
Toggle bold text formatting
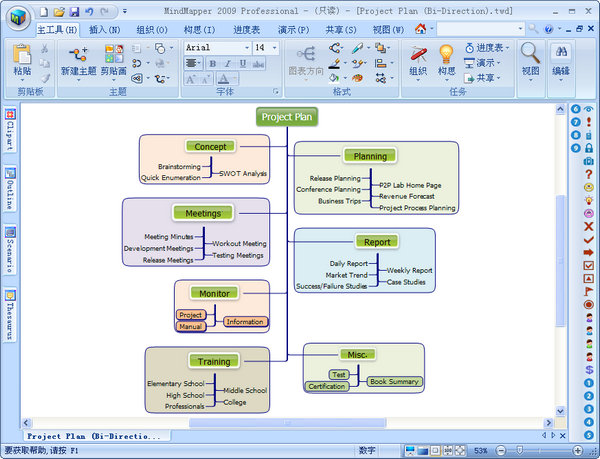214,64
